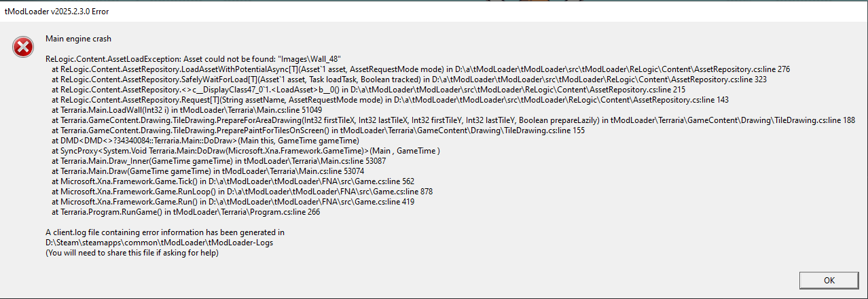
Task: Click the tModLoader v2025.2.3.0 Error title bar
Action: point(57,12)
